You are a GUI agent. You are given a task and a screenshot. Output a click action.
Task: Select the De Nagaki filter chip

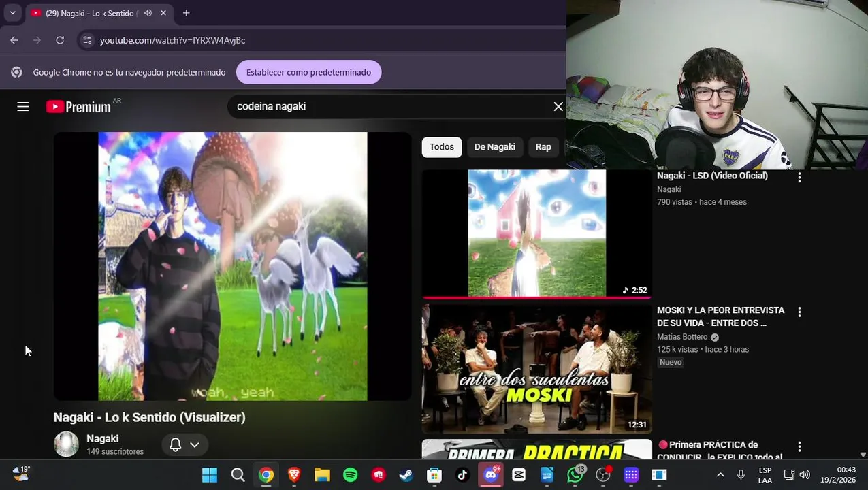pyautogui.click(x=495, y=147)
